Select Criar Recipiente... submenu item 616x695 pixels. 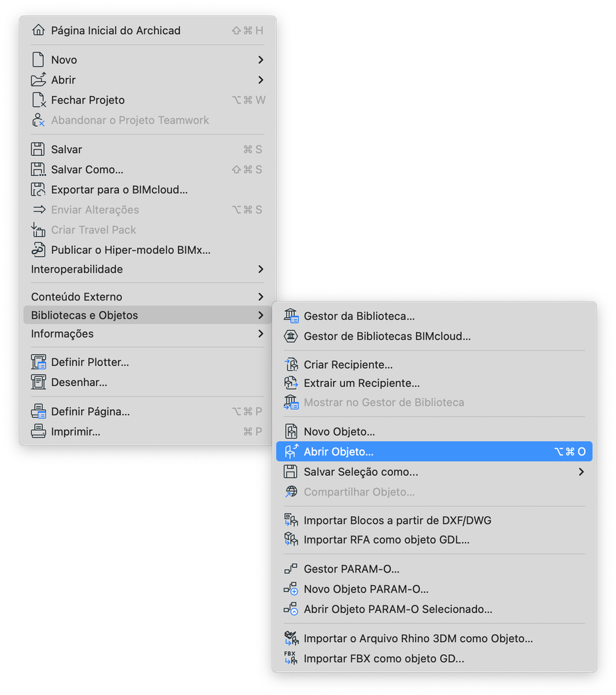tap(434, 365)
